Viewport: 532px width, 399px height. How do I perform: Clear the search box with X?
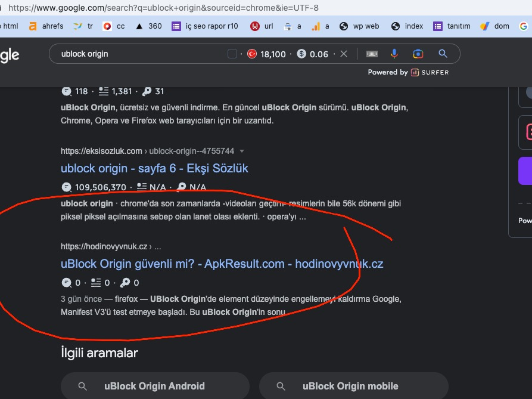(x=344, y=54)
